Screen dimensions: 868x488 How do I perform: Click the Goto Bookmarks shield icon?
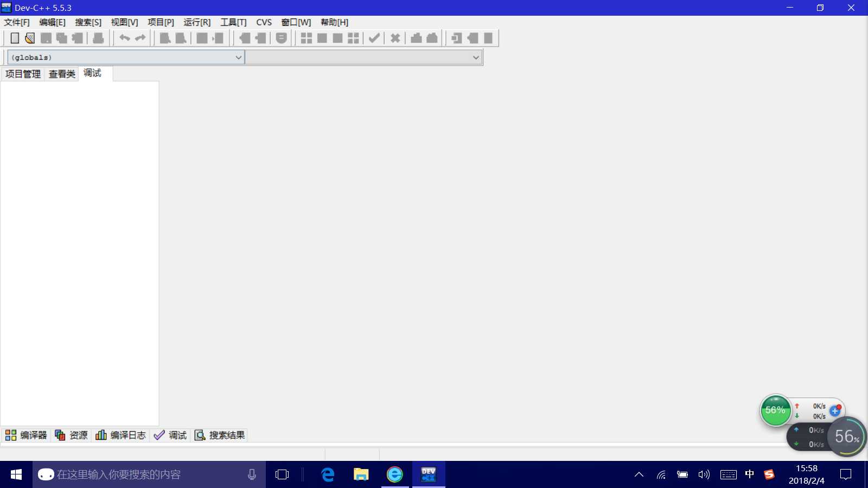coord(282,38)
